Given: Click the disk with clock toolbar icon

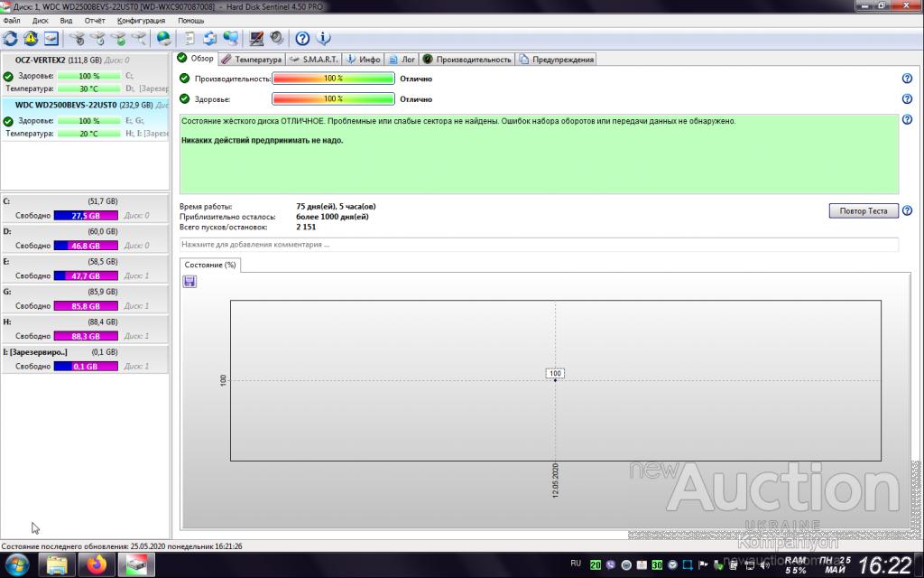Looking at the screenshot, I should (97, 38).
